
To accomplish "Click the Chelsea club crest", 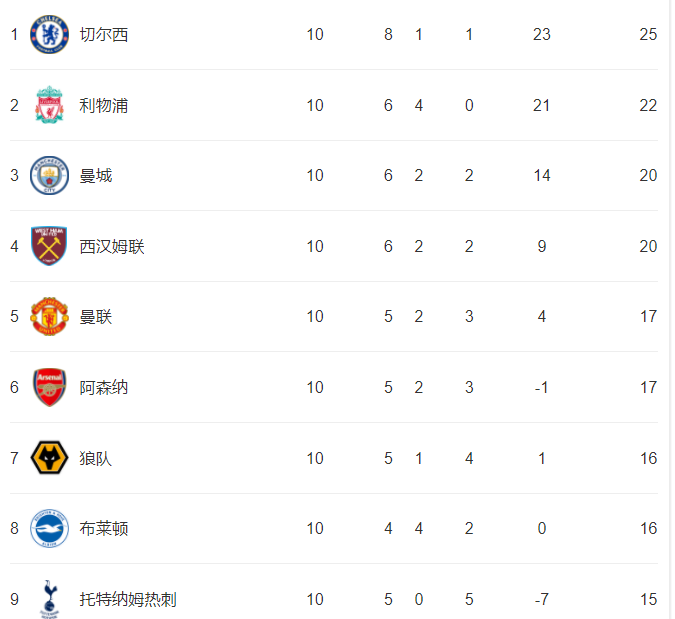I will (x=49, y=34).
